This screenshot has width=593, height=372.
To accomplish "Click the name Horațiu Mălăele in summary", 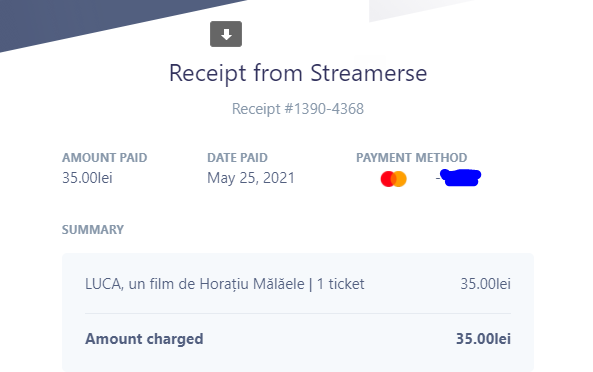I will [x=252, y=284].
